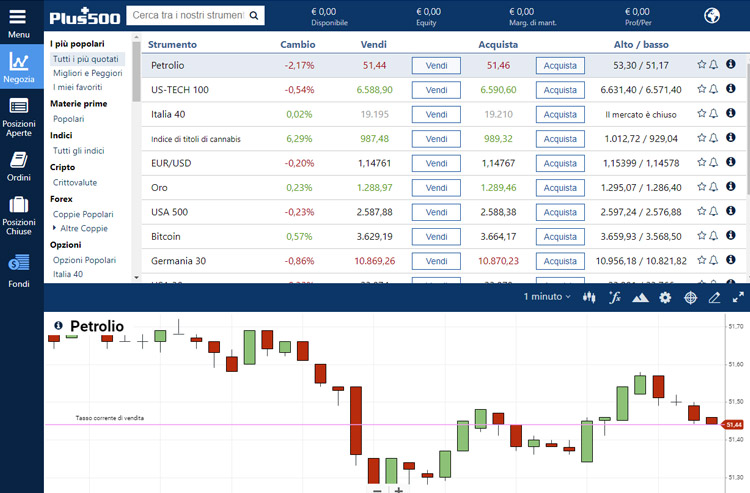Screen dimensions: 750x493
Task: Favorite US-TECH 100 with star
Action: pyautogui.click(x=701, y=88)
